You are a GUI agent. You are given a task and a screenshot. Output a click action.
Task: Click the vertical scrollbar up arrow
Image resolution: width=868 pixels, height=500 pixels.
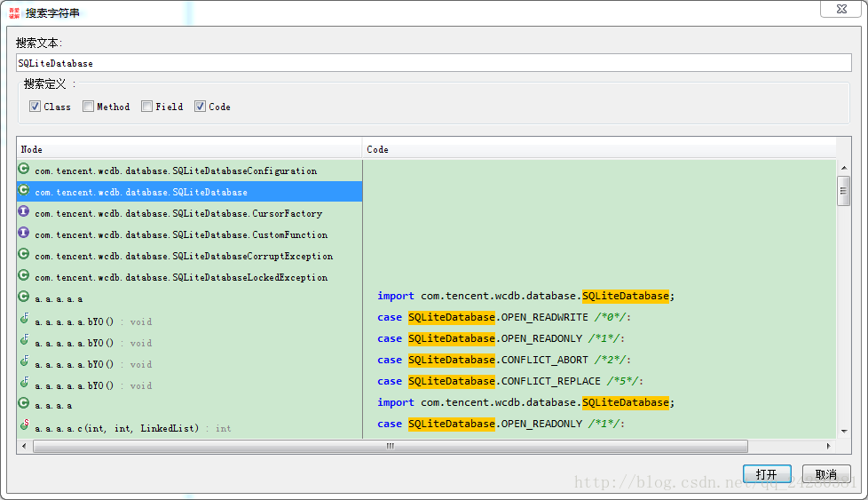click(x=844, y=168)
